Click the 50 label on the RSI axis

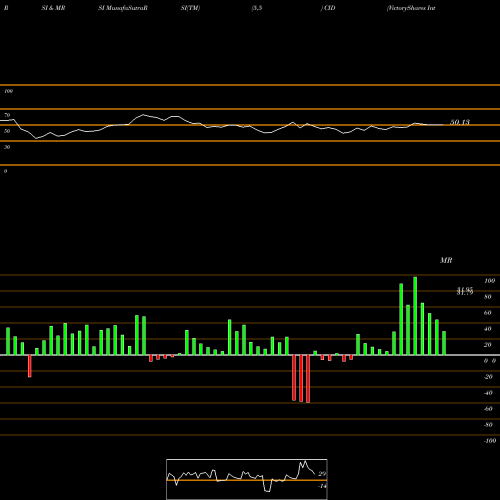click(7, 131)
